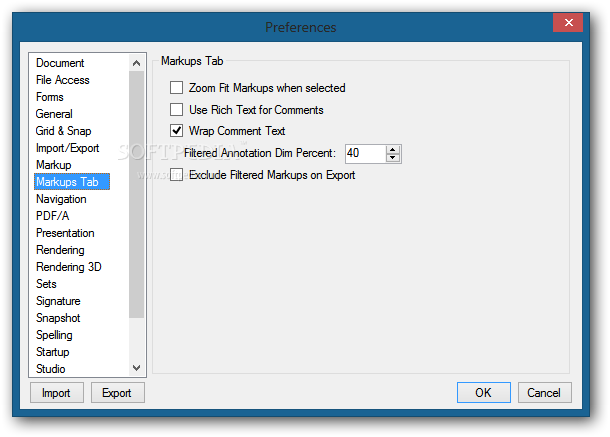
Task: Click the Dim Percent input field
Action: coord(366,153)
